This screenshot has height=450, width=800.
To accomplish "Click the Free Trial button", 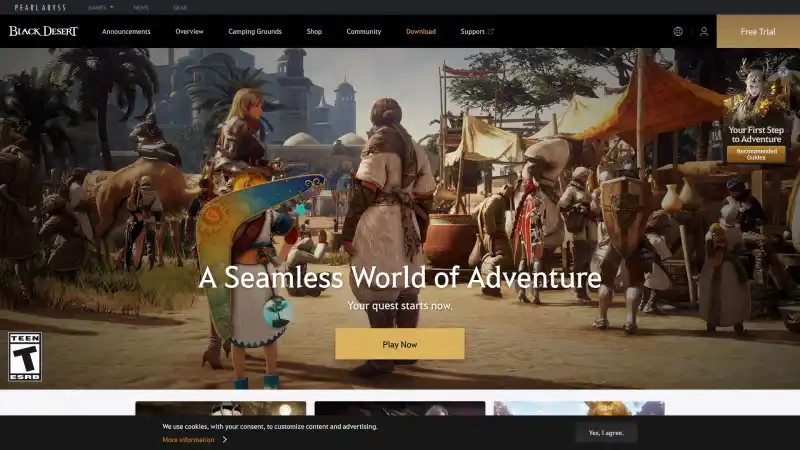I will pyautogui.click(x=758, y=32).
